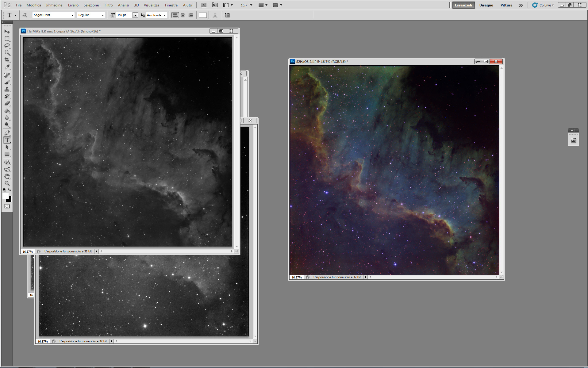Open the 150 pt font size dropdown
Viewport: 588px width, 368px height.
135,15
